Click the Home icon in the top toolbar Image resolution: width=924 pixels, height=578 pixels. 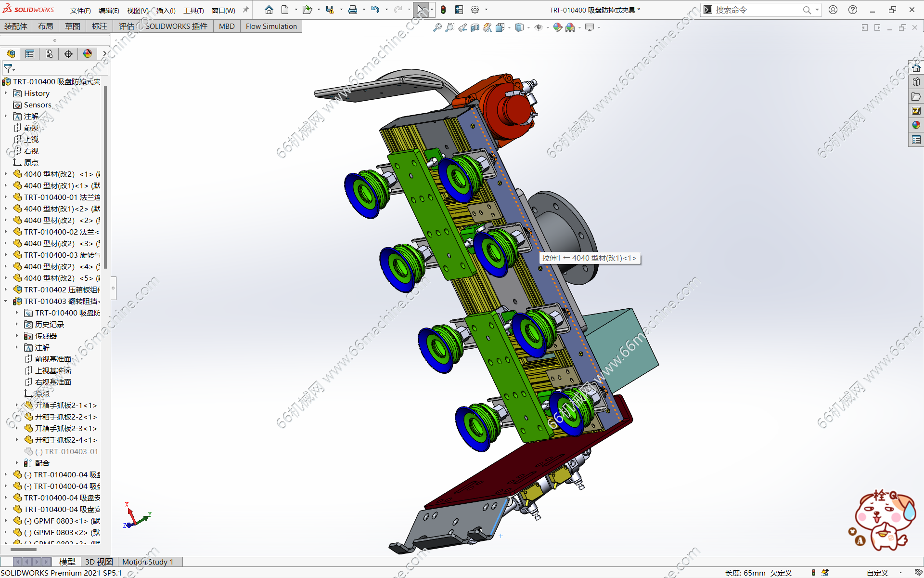269,10
